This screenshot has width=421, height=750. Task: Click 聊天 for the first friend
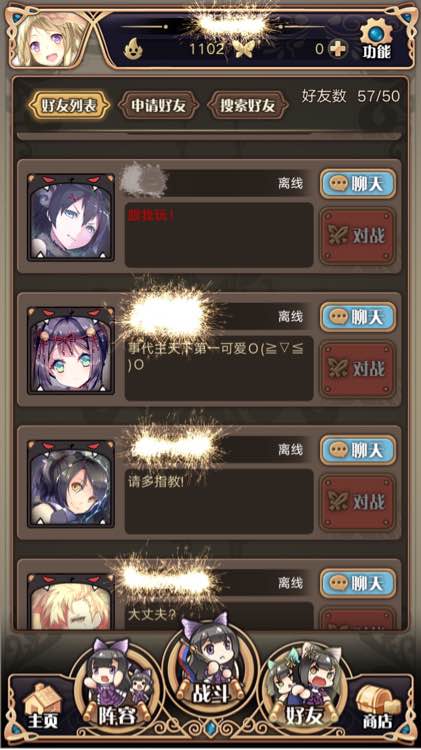click(358, 184)
